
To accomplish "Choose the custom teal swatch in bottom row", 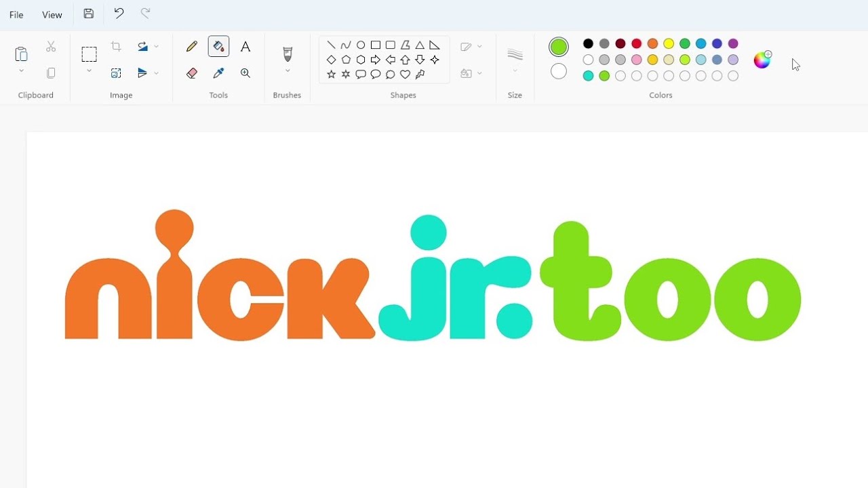I will pyautogui.click(x=588, y=76).
